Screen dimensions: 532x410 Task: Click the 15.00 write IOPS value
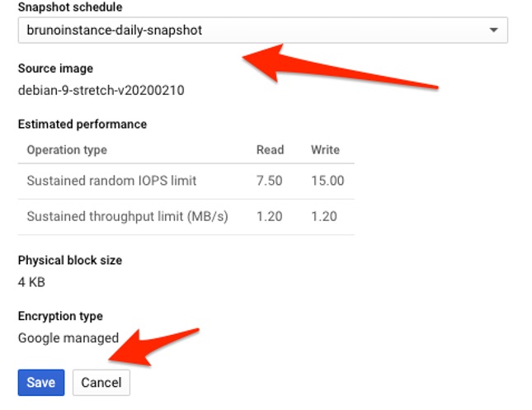(327, 181)
